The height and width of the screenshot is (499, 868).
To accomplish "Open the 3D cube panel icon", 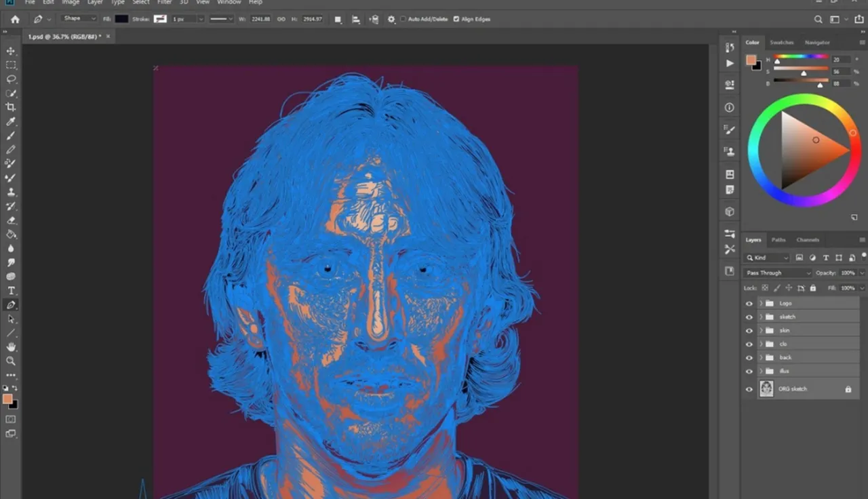I will pos(730,212).
